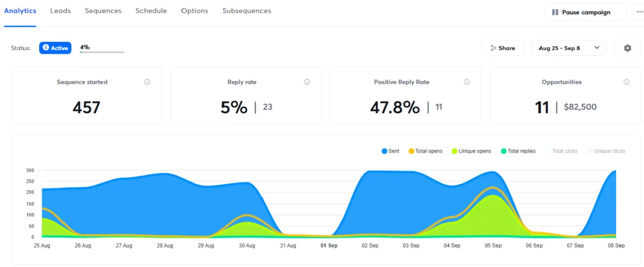The width and height of the screenshot is (644, 267).
Task: Click the 4% campaign progress bar
Action: [x=102, y=52]
